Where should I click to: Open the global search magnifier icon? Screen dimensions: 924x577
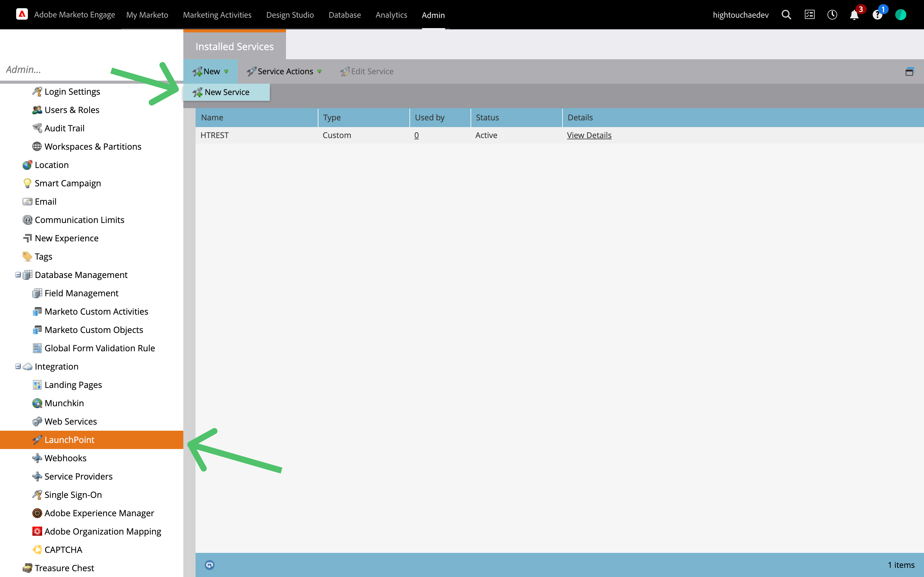(x=786, y=15)
